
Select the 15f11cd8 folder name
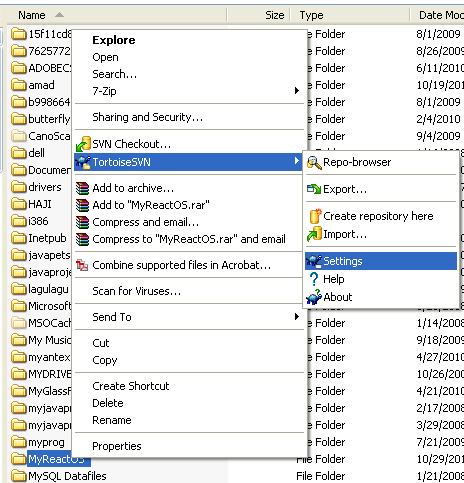coord(50,34)
